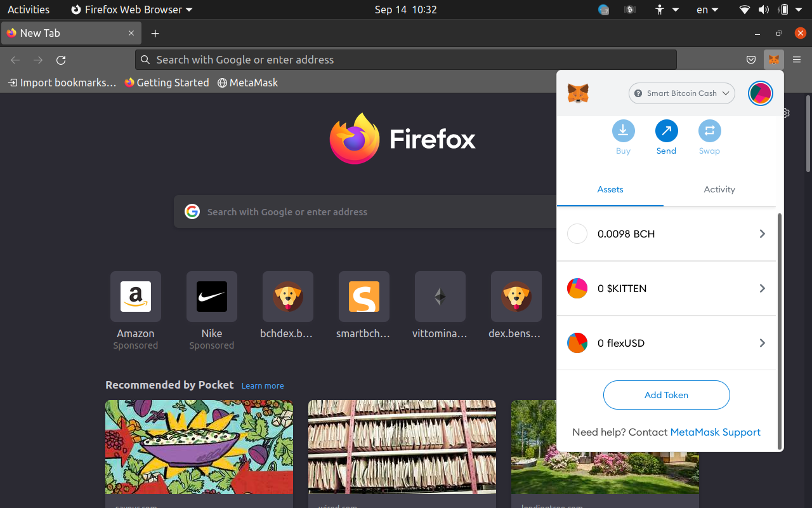Open the MetaMask Support link

pyautogui.click(x=716, y=432)
